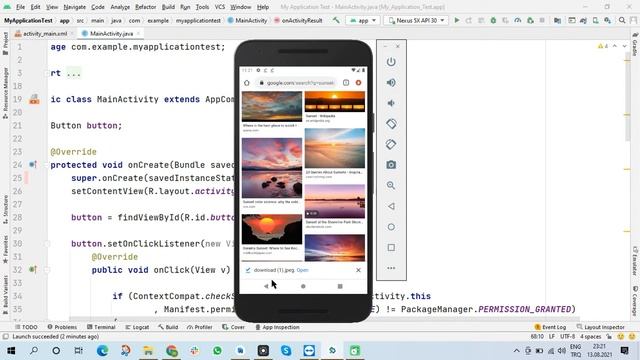This screenshot has width=640, height=360.
Task: Tap pink clouds over rocks sunset thumbnail
Action: click(272, 168)
